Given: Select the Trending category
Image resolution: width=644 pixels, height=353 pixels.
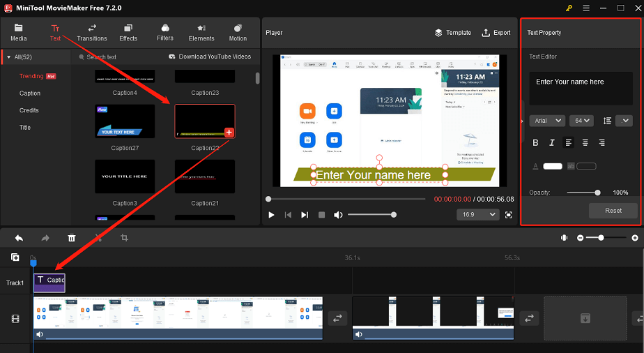Looking at the screenshot, I should [31, 76].
